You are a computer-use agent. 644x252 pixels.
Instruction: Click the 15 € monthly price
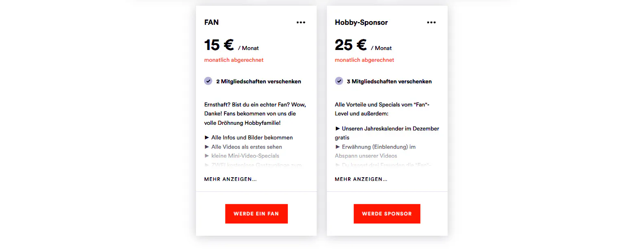[219, 45]
